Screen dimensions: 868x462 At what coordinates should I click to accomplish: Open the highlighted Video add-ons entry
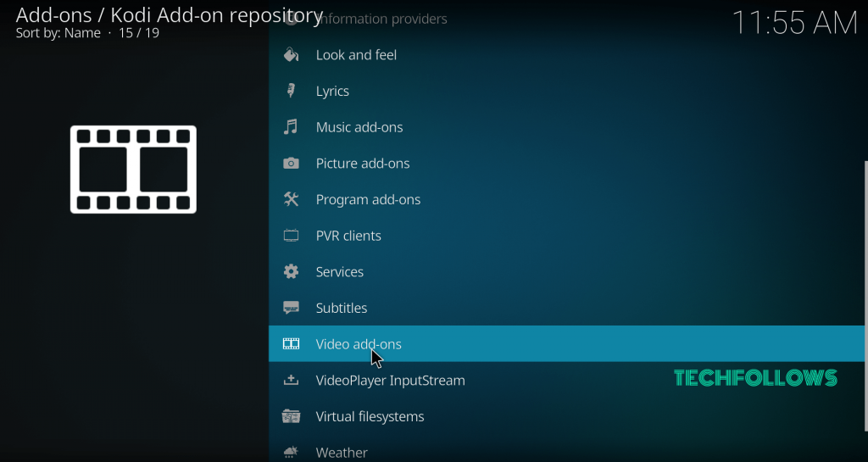point(566,344)
